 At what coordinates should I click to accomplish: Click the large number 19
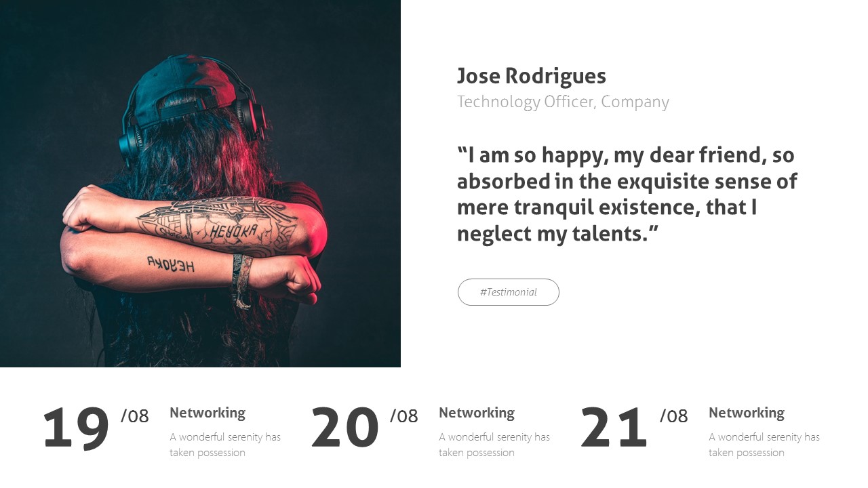(x=76, y=428)
